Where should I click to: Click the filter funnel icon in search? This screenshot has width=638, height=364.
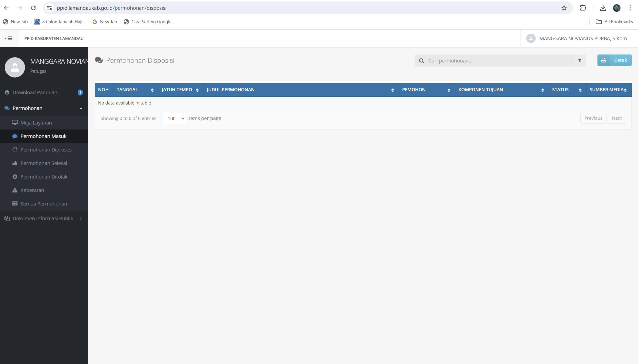(x=580, y=60)
